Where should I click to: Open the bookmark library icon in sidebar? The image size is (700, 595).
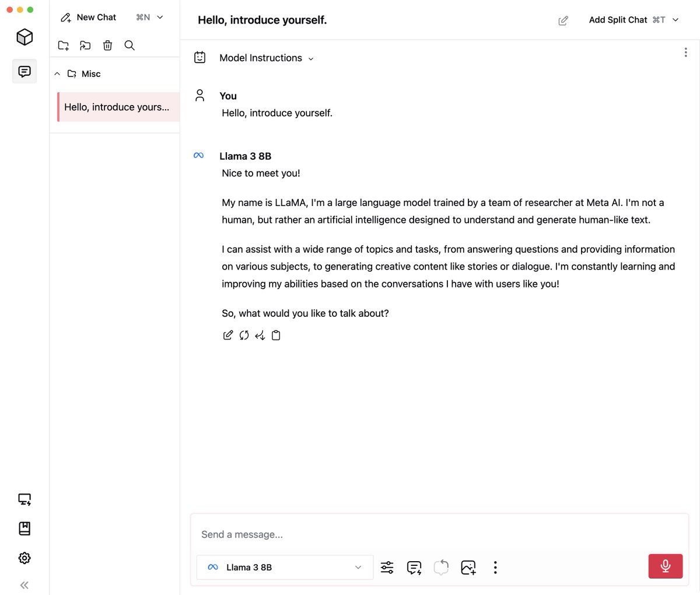24,528
